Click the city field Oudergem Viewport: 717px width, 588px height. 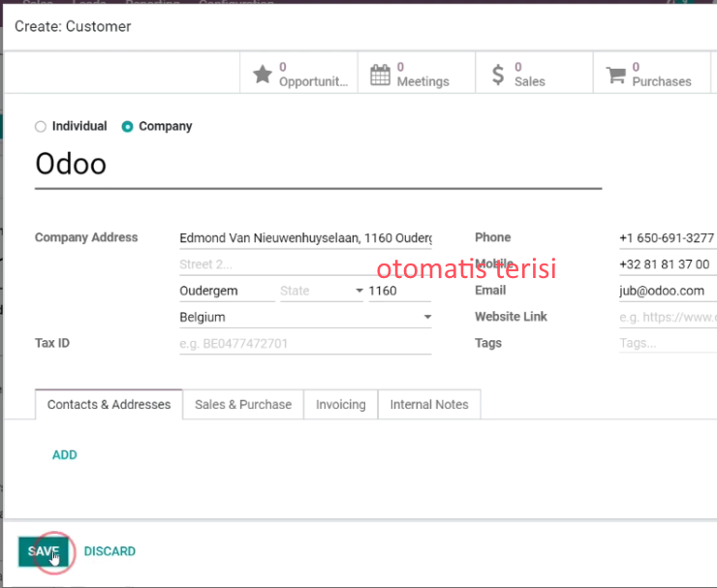[228, 291]
